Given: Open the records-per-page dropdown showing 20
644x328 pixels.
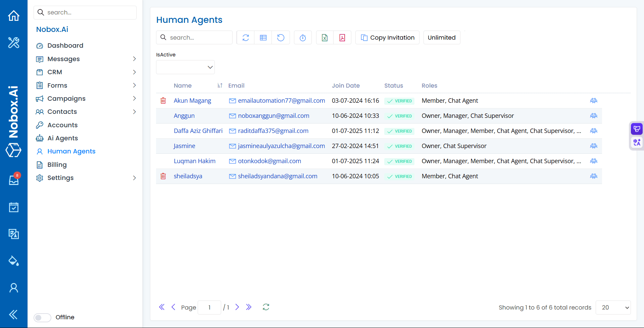Looking at the screenshot, I should tap(613, 307).
